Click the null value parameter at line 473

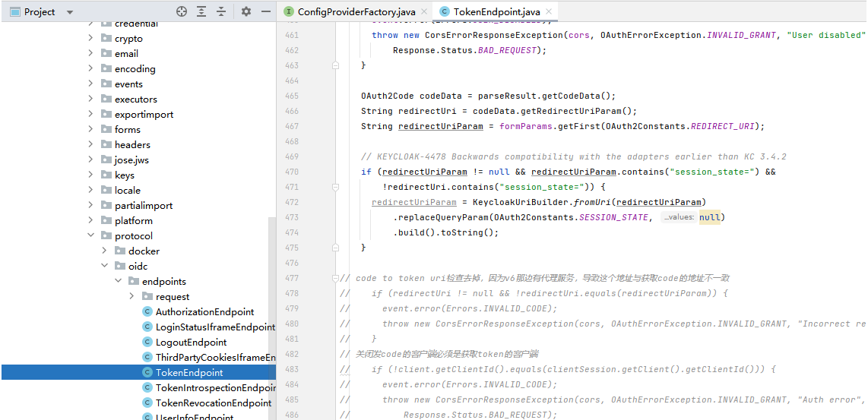point(710,217)
